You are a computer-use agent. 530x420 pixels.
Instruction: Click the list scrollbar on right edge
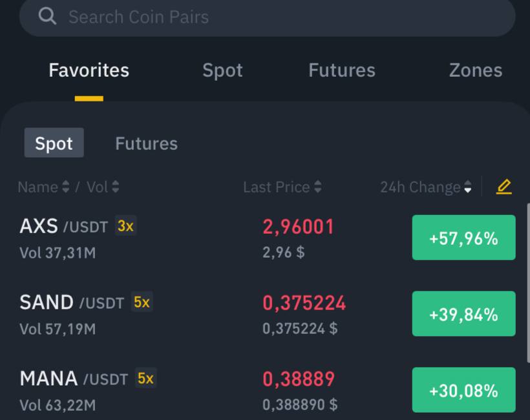(x=528, y=282)
